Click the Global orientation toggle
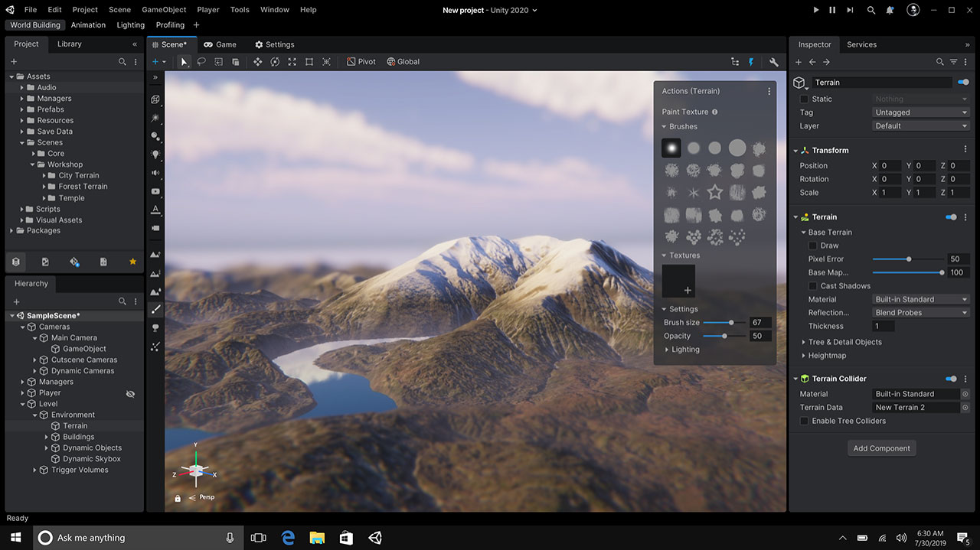The height and width of the screenshot is (550, 980). coord(403,62)
